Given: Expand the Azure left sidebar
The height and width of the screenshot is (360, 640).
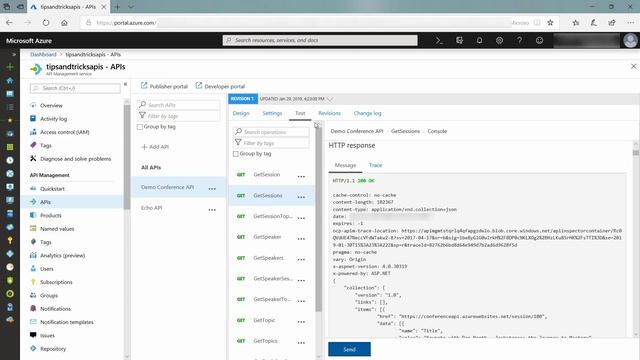Looking at the screenshot, I should click(x=13, y=54).
